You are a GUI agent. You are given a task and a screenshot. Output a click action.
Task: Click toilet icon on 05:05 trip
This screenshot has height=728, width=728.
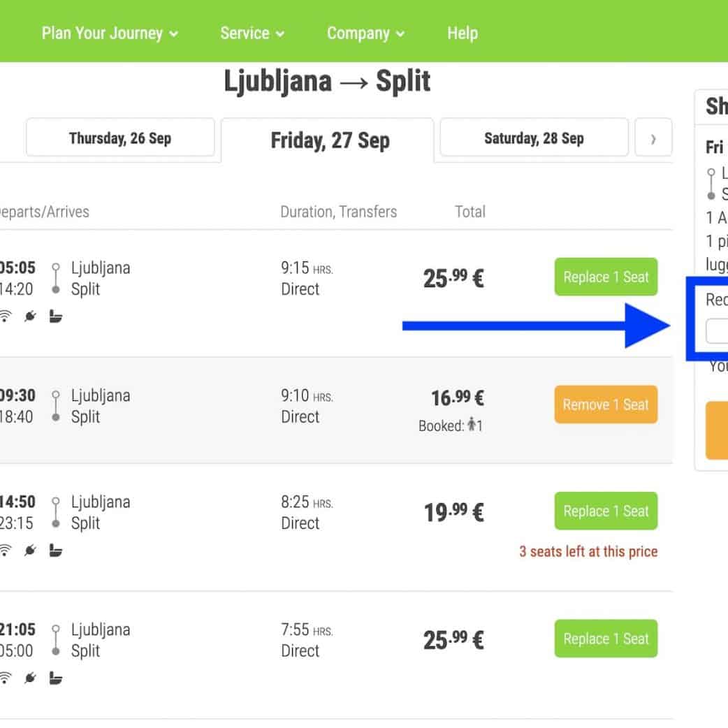click(56, 316)
